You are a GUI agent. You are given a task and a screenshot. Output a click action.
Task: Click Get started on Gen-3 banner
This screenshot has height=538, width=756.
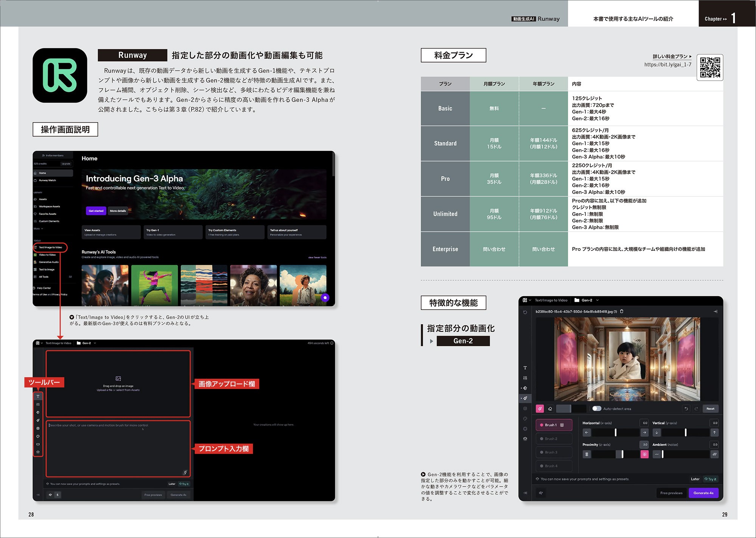pyautogui.click(x=96, y=211)
